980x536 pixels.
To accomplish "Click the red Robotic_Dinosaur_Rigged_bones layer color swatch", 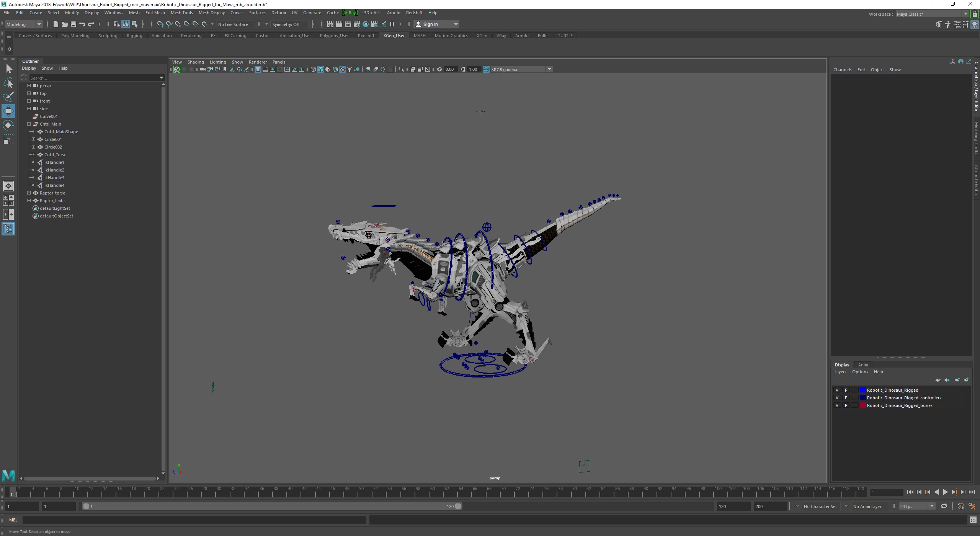I will point(862,405).
